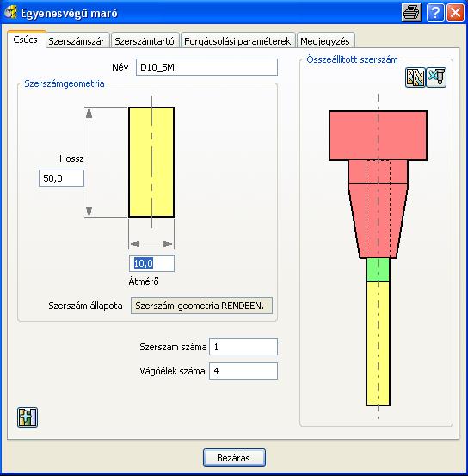468x476 pixels.
Task: Open help with the question mark icon
Action: 434,13
